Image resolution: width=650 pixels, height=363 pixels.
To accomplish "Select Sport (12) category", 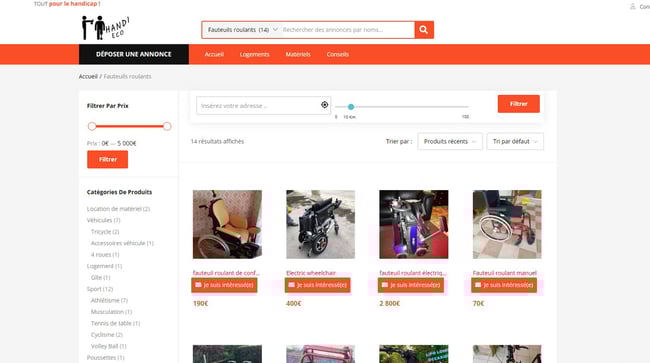I will (100, 289).
